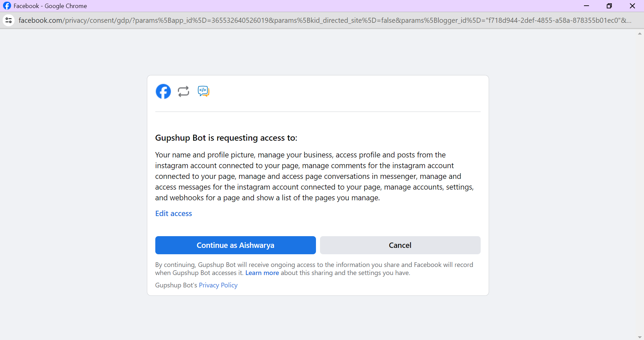Click the scrollbar up arrow
Image resolution: width=644 pixels, height=340 pixels.
coord(640,33)
